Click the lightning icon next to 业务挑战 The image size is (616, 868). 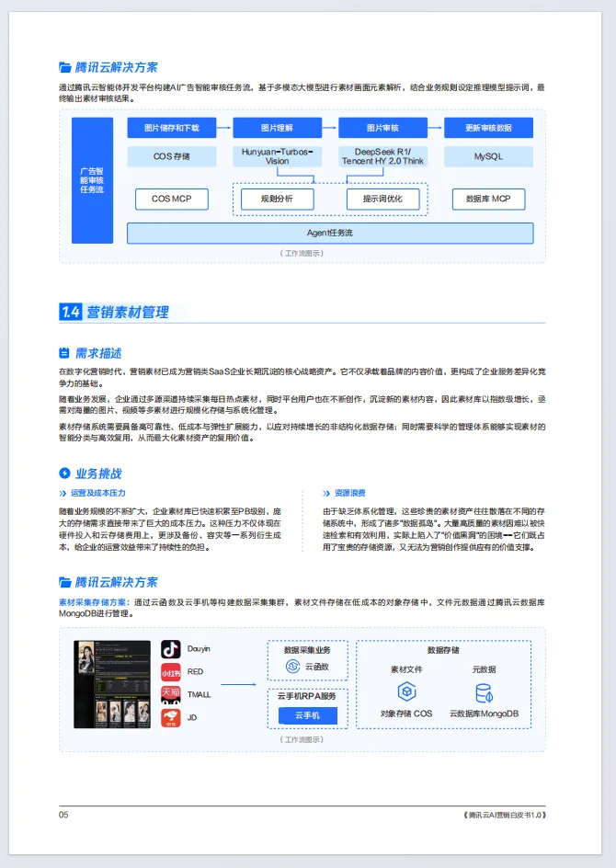(x=64, y=474)
